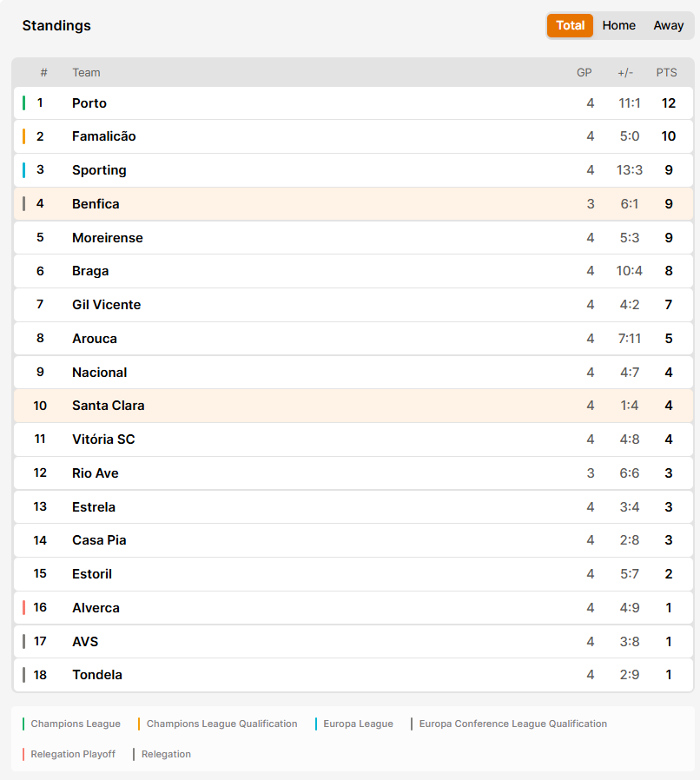Select the Total standings tab
The width and height of the screenshot is (700, 780).
coord(570,25)
